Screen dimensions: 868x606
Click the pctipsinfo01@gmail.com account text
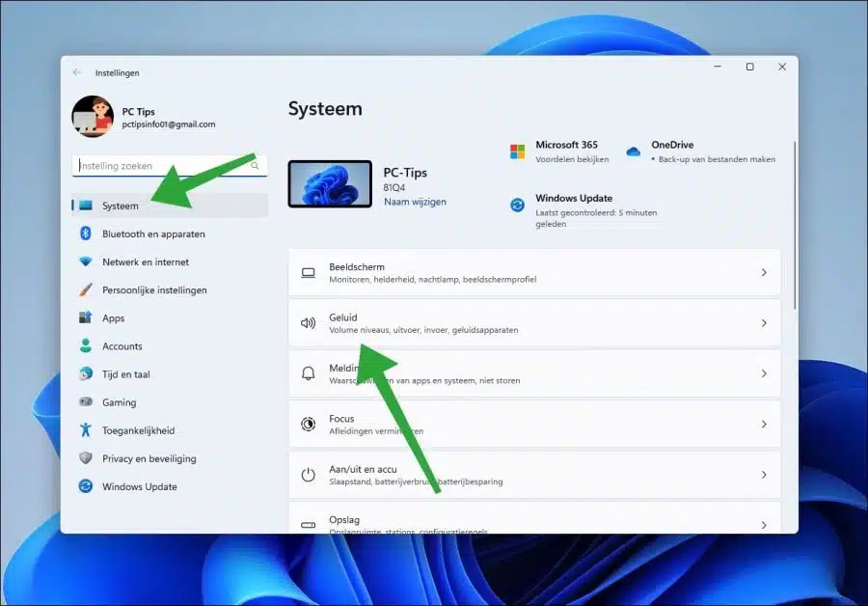pos(168,124)
